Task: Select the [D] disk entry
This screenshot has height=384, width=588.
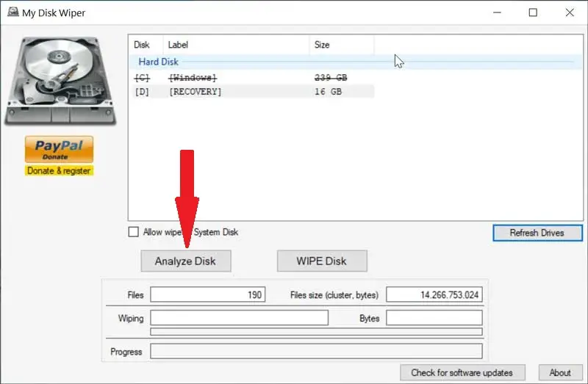Action: tap(142, 92)
